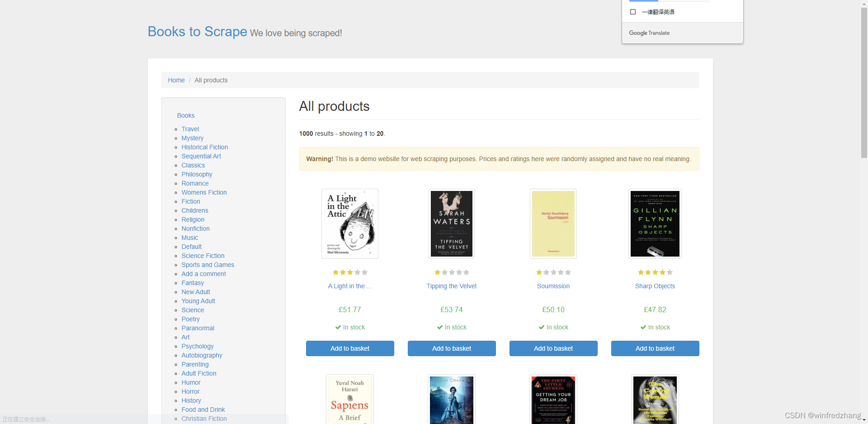Open the Historical Fiction category
The image size is (868, 424).
(x=205, y=147)
